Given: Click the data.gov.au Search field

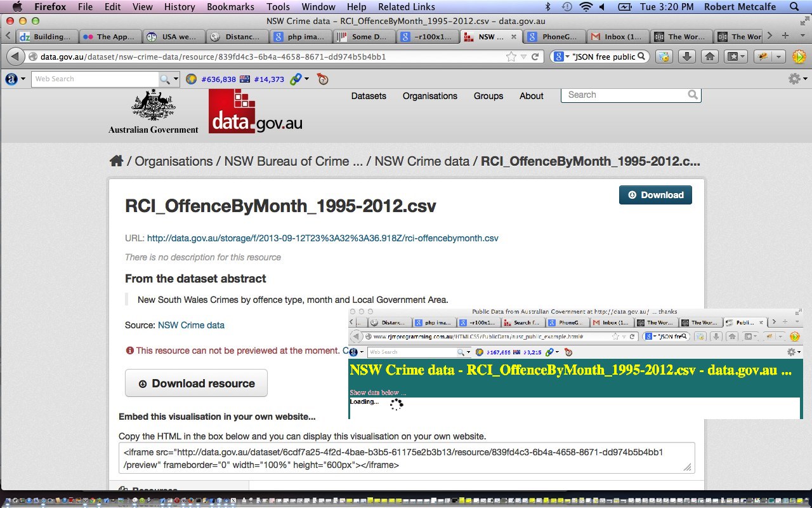Looking at the screenshot, I should point(631,95).
